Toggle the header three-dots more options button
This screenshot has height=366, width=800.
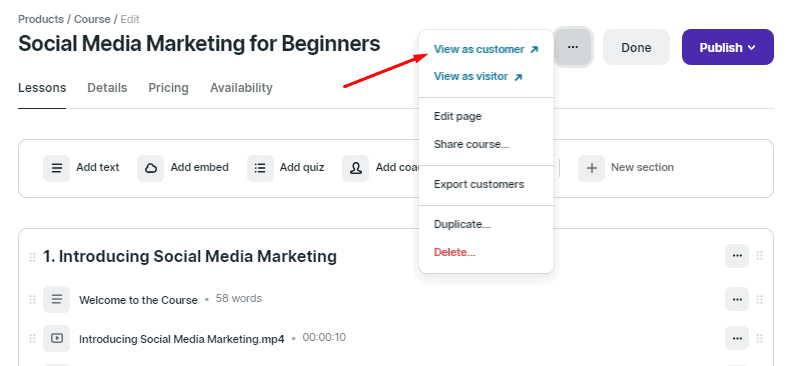coord(573,47)
